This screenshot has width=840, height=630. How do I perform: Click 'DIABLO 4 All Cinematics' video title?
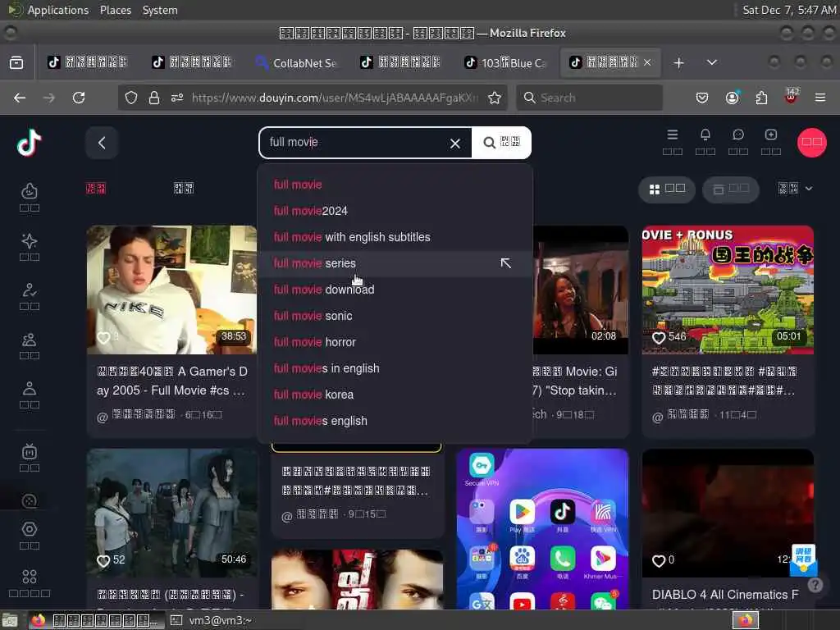pyautogui.click(x=725, y=595)
